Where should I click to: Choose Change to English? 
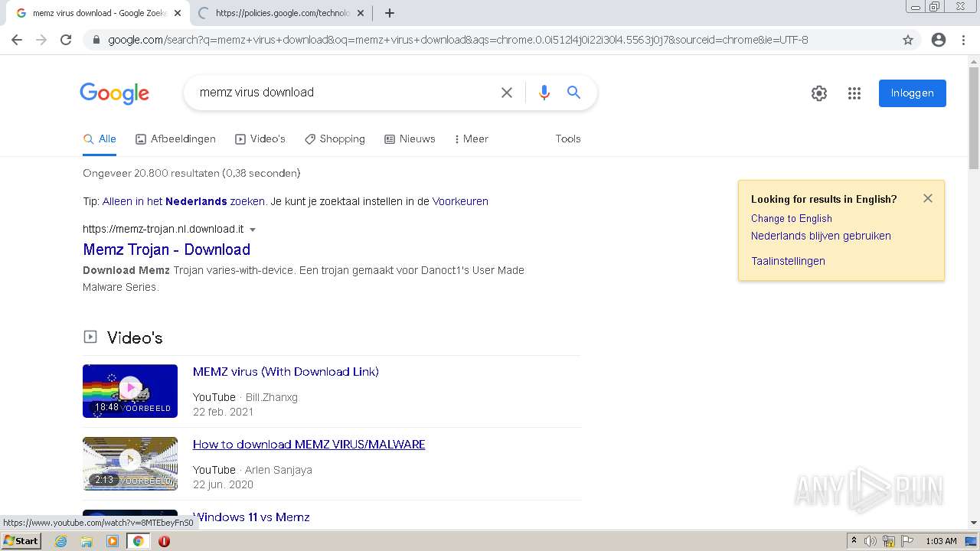point(792,218)
